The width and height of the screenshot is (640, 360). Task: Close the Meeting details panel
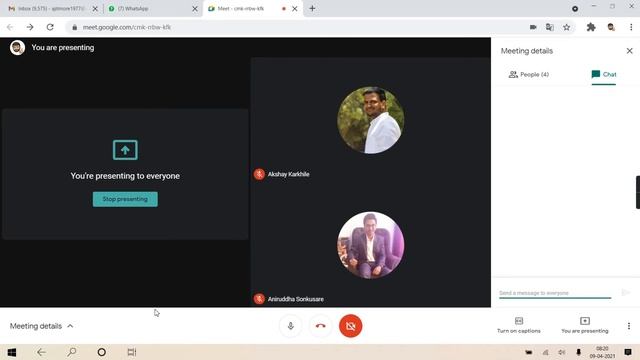[629, 51]
